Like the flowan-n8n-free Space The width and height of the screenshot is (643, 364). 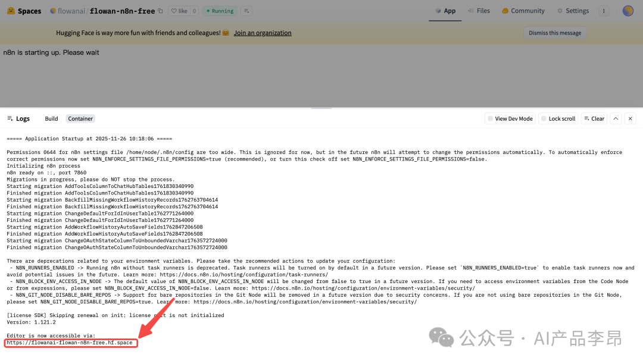[x=179, y=11]
